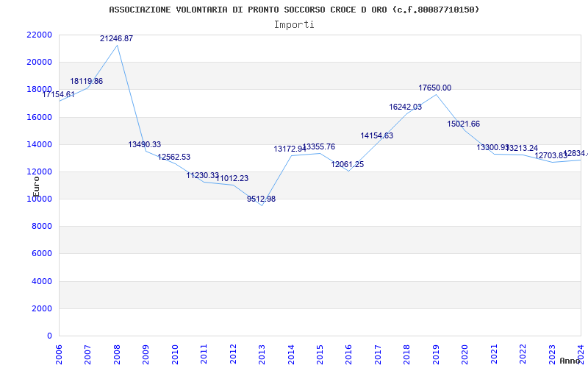The image size is (588, 368).
Task: Click the 12000 y-axis tick label
Action: [x=39, y=172]
